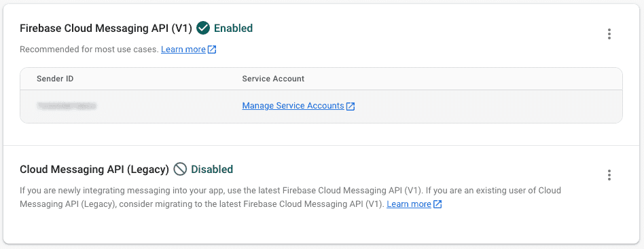The width and height of the screenshot is (644, 249).
Task: Open Learn more link in the Legacy API description
Action: pyautogui.click(x=409, y=204)
